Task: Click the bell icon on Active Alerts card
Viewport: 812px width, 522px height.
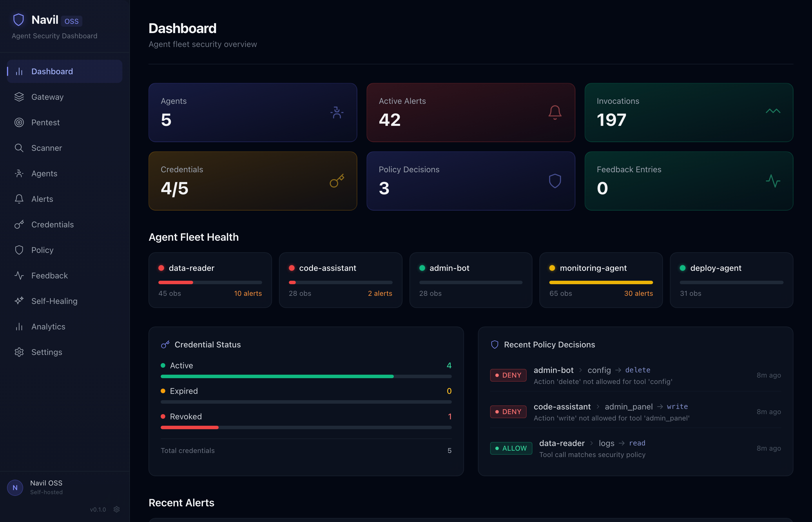Action: point(554,112)
